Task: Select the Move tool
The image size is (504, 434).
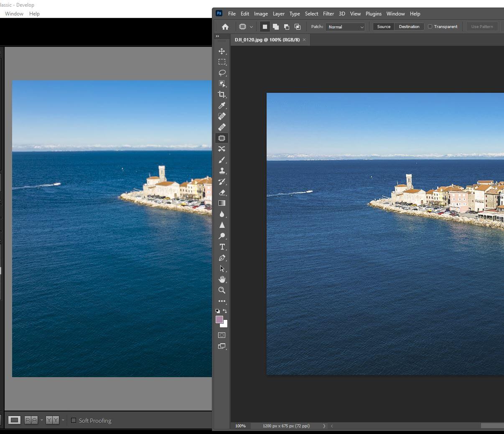Action: (x=222, y=51)
